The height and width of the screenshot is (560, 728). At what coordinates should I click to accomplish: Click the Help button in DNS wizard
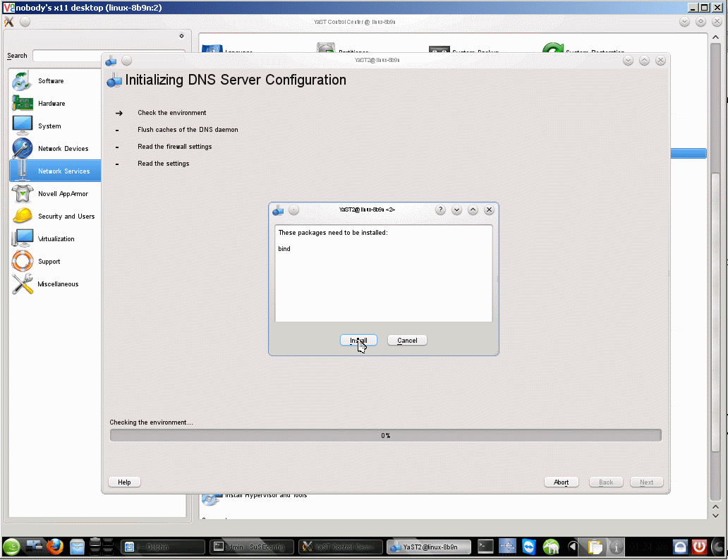tap(124, 482)
